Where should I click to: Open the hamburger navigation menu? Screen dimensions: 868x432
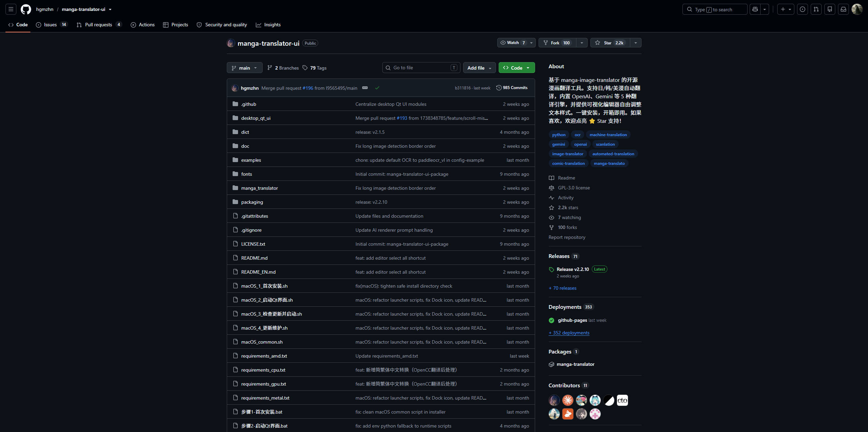(x=11, y=9)
